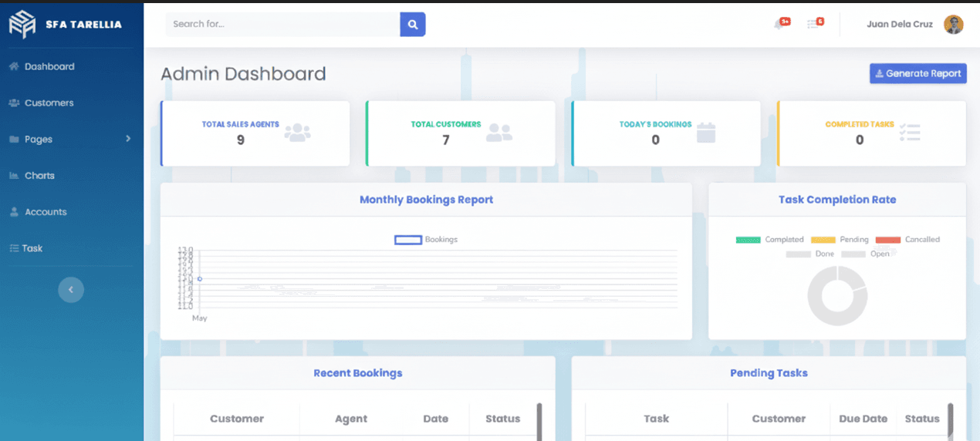Click the Agent column header in Recent Bookings

click(351, 419)
